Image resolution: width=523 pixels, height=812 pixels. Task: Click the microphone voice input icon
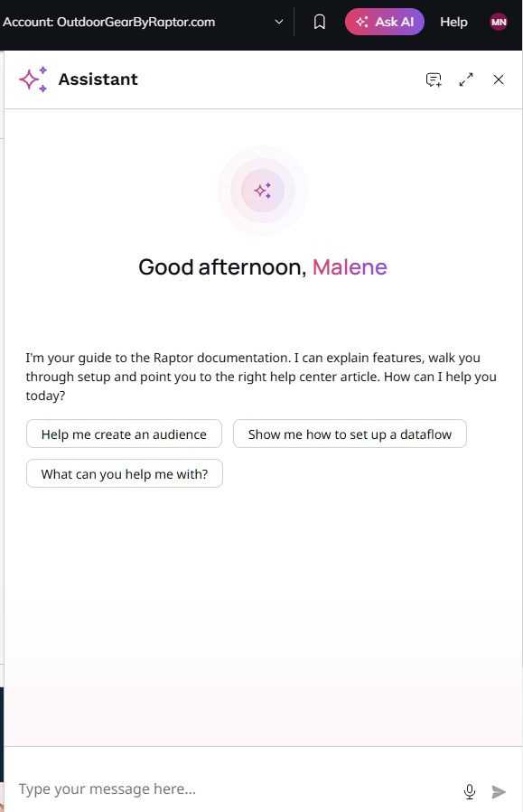tap(470, 791)
